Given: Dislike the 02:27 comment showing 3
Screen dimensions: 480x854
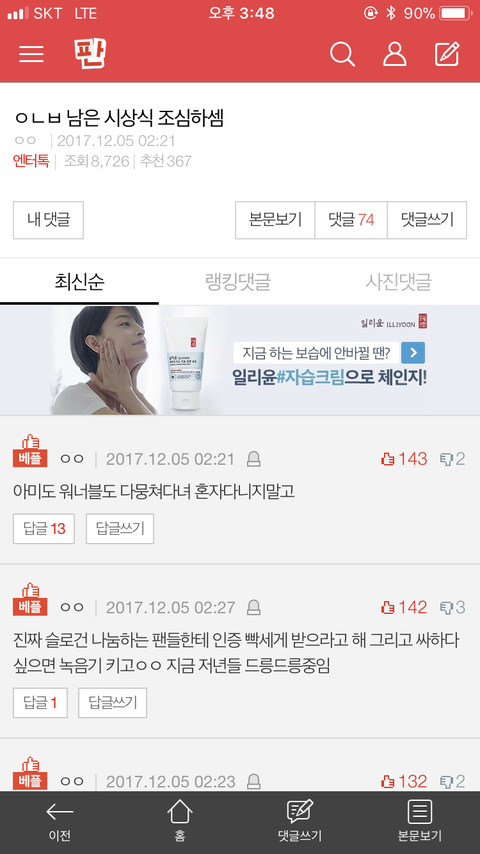Looking at the screenshot, I should [452, 607].
